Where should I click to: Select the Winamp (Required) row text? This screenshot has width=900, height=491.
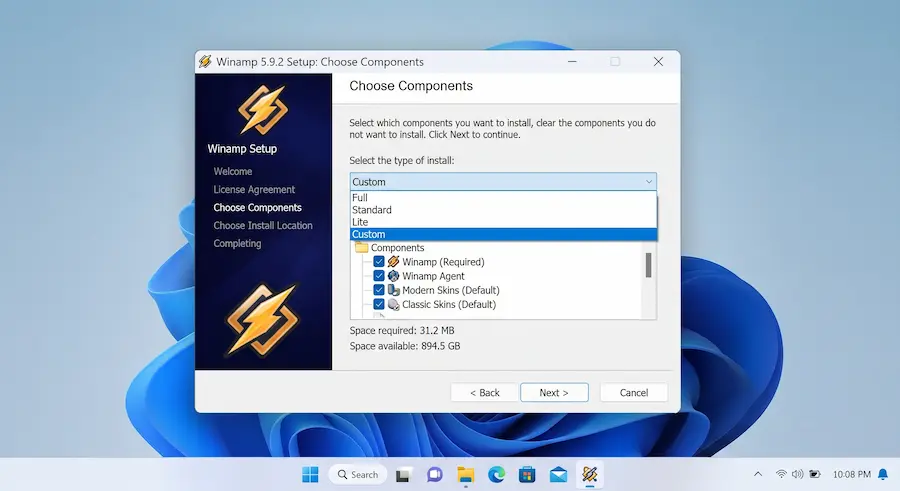click(x=443, y=262)
